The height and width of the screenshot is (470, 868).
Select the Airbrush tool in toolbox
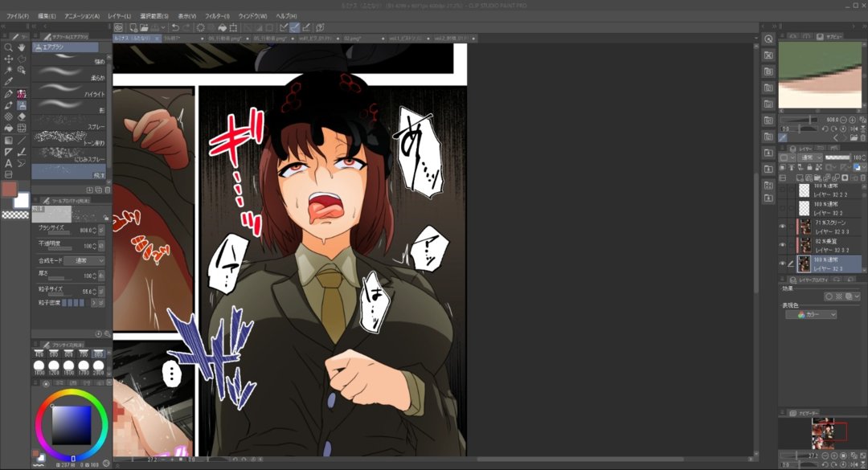pos(22,105)
